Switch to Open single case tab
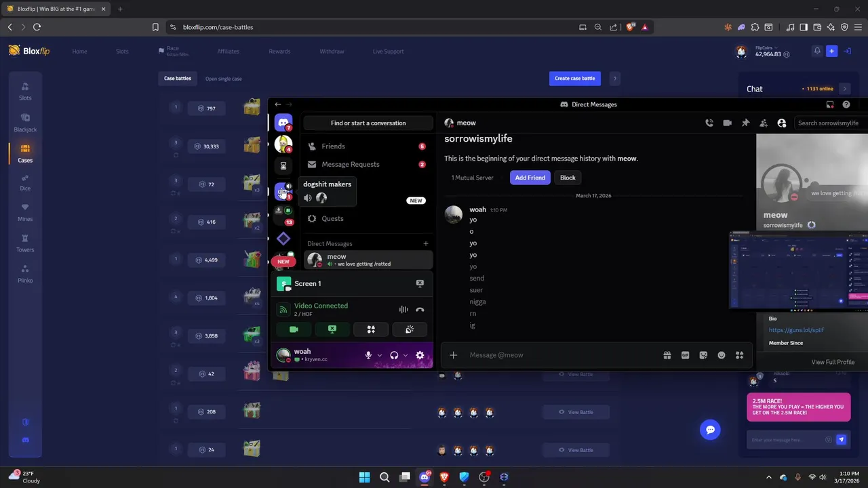 click(x=224, y=79)
